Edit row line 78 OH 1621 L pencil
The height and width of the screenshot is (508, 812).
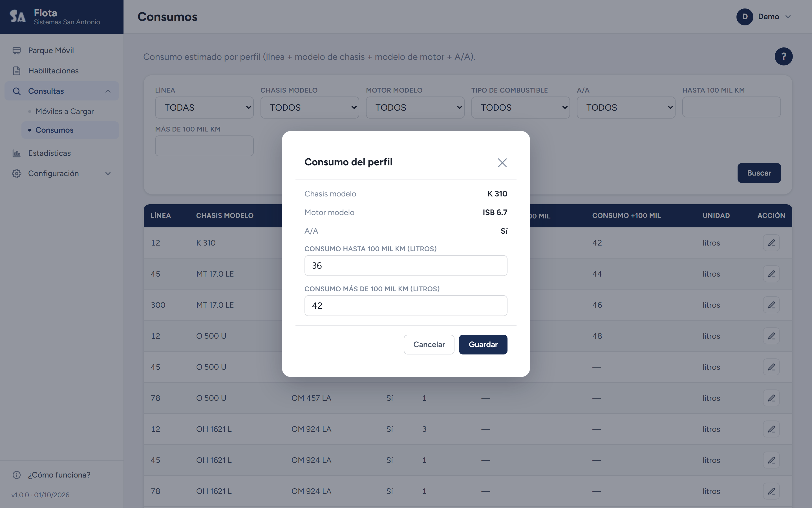click(x=771, y=491)
